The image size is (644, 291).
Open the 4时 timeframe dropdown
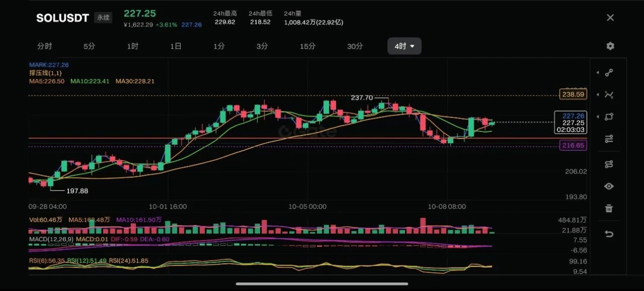point(404,46)
